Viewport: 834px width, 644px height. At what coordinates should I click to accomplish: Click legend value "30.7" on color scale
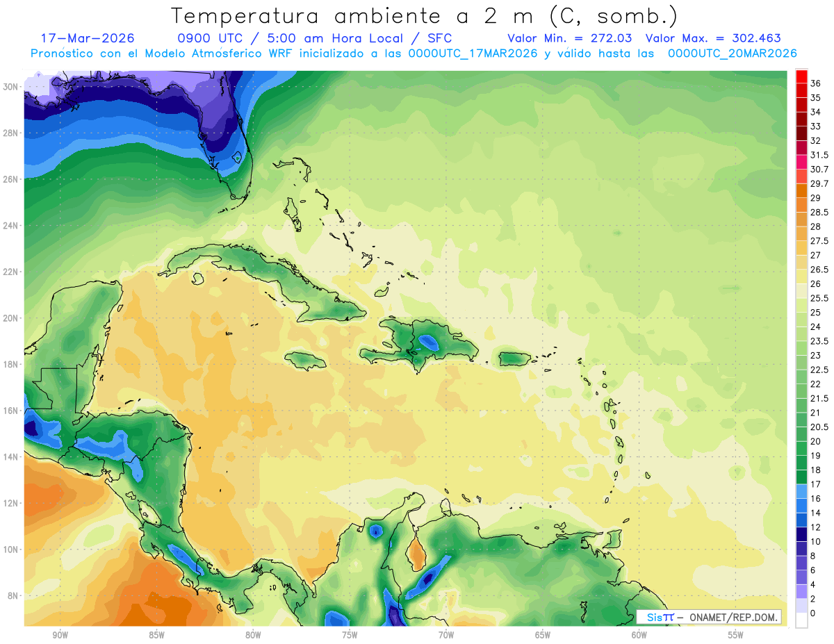pyautogui.click(x=819, y=170)
